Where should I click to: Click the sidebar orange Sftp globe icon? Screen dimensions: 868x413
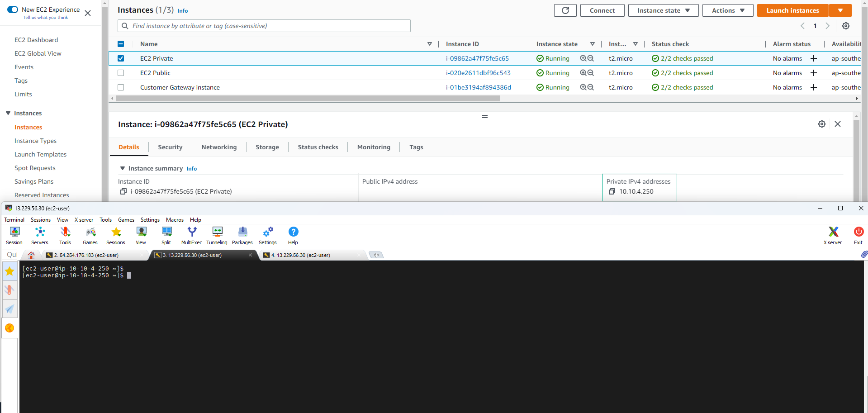click(x=9, y=328)
